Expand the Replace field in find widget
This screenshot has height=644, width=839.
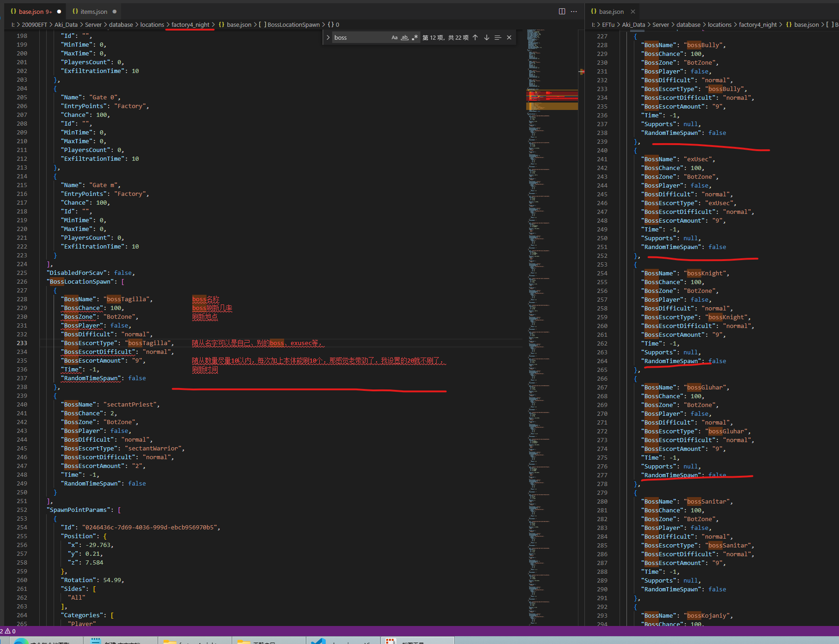328,37
